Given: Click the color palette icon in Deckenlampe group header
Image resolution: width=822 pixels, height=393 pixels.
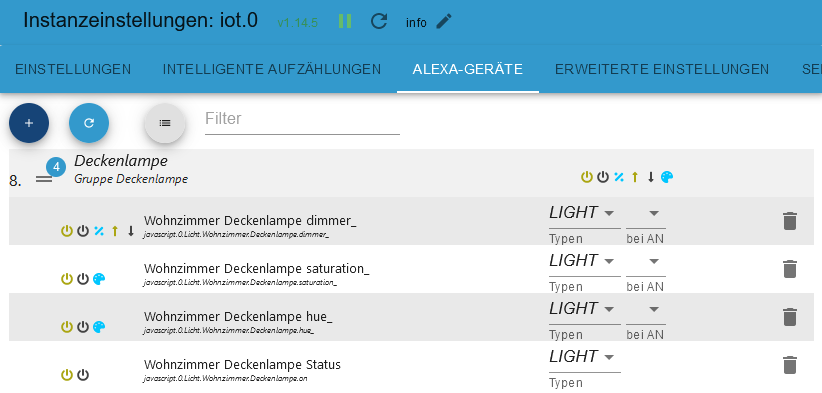Looking at the screenshot, I should 667,177.
